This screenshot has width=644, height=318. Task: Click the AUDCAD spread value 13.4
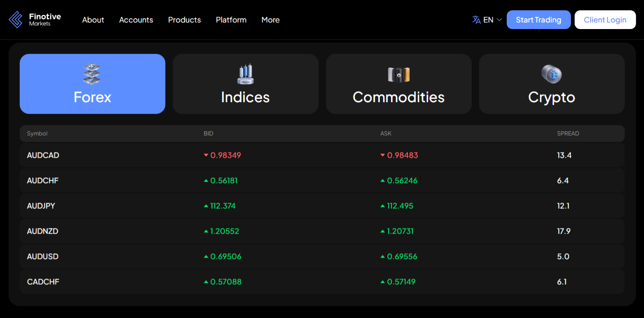pyautogui.click(x=564, y=155)
